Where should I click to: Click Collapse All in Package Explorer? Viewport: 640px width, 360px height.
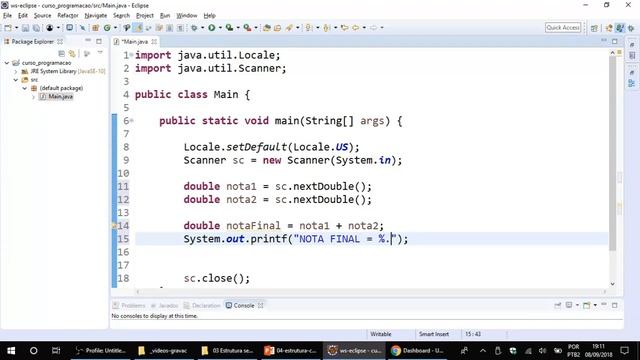pyautogui.click(x=61, y=53)
